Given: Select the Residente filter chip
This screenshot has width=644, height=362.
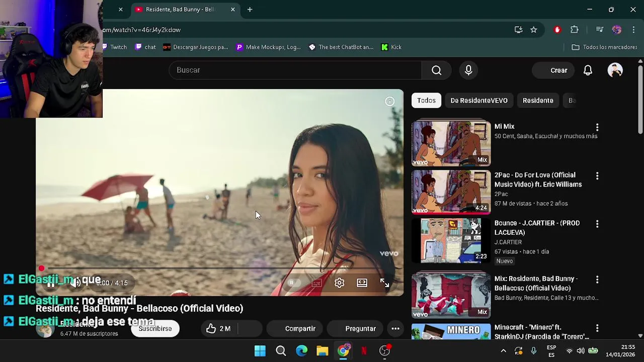Looking at the screenshot, I should coord(538,101).
